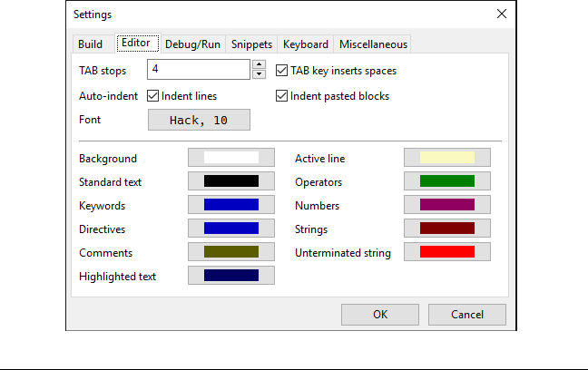Open the Debug/Run tab
588x370 pixels.
click(x=192, y=44)
